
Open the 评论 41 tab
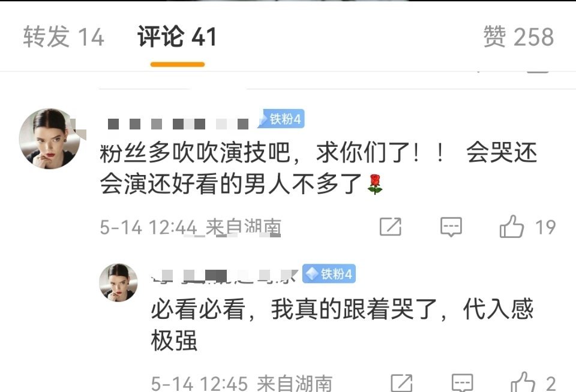click(177, 37)
